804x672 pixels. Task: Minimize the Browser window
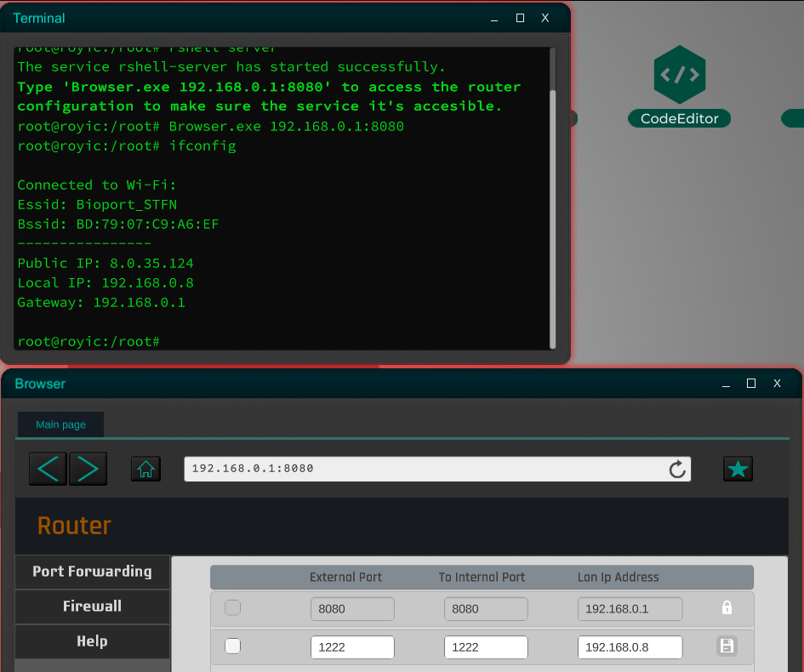[x=726, y=384]
